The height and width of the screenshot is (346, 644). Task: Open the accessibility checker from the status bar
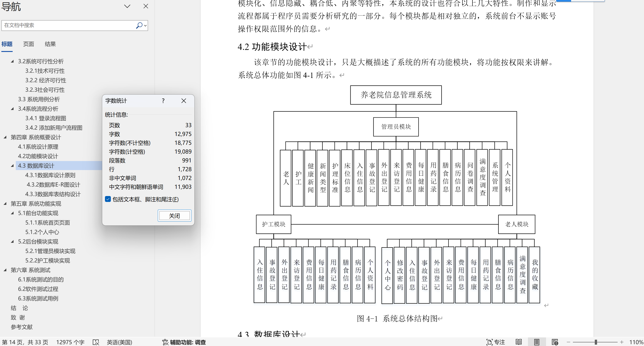184,342
